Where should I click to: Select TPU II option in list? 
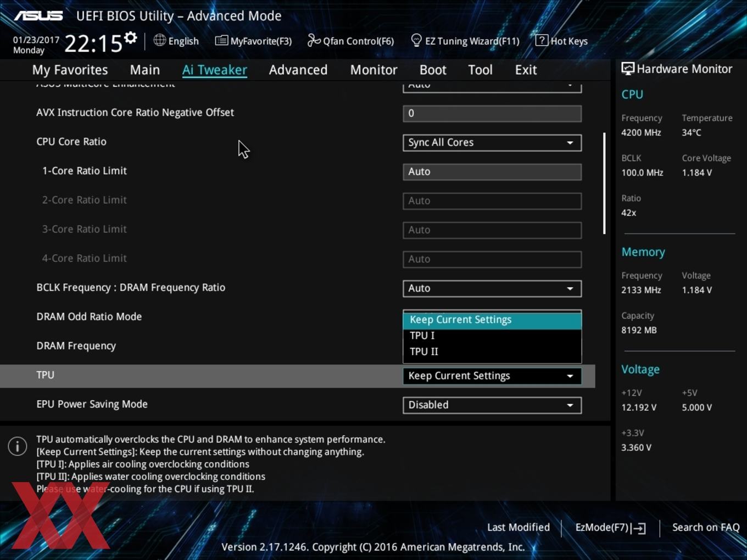(492, 351)
